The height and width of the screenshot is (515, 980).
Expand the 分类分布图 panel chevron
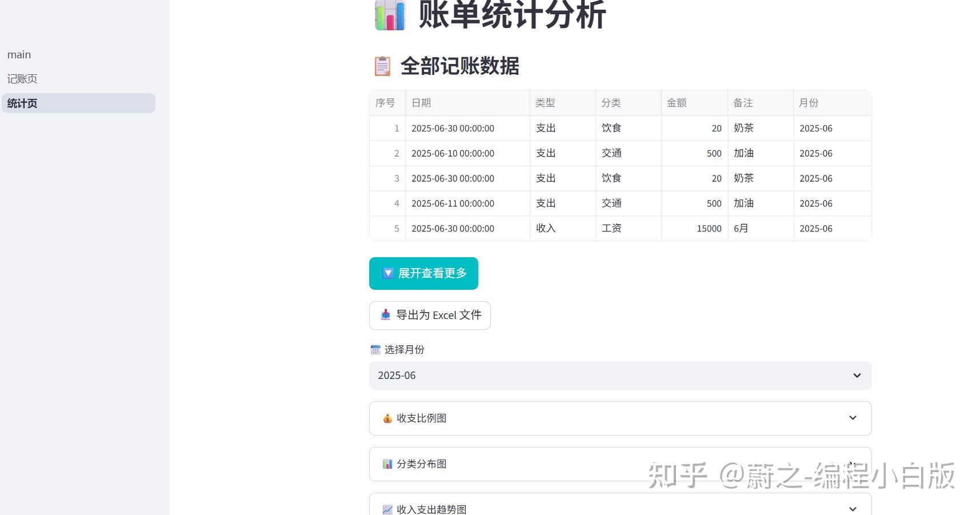(x=852, y=464)
